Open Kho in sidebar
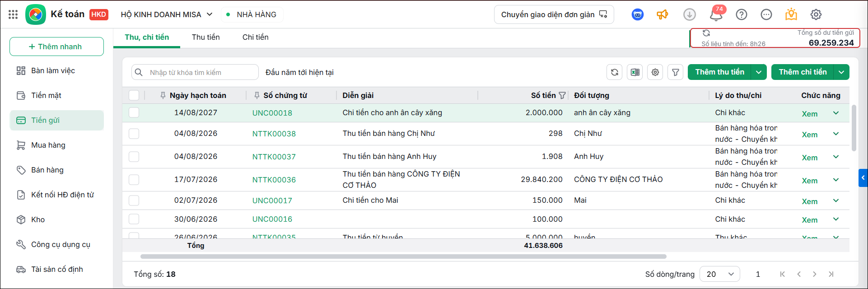The width and height of the screenshot is (868, 289). (56, 219)
